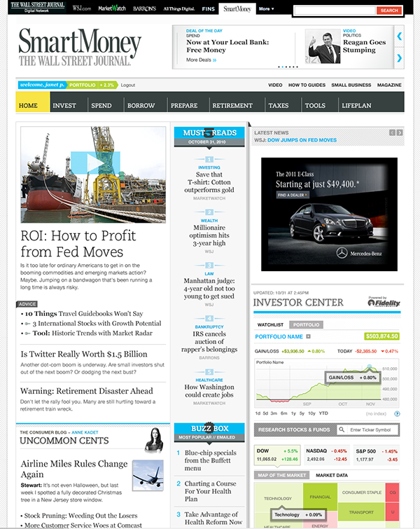The image size is (420, 529).
Task: Open the FINS network tab
Action: (209, 9)
